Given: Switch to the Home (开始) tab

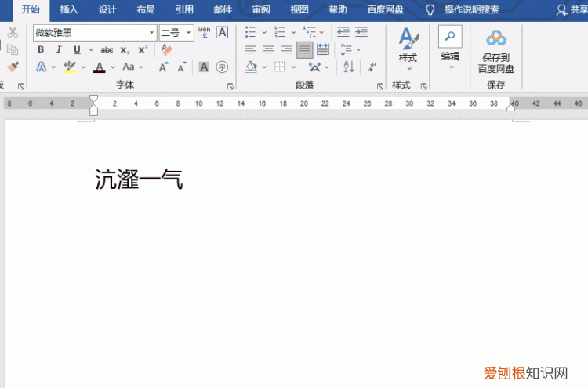Looking at the screenshot, I should [31, 9].
